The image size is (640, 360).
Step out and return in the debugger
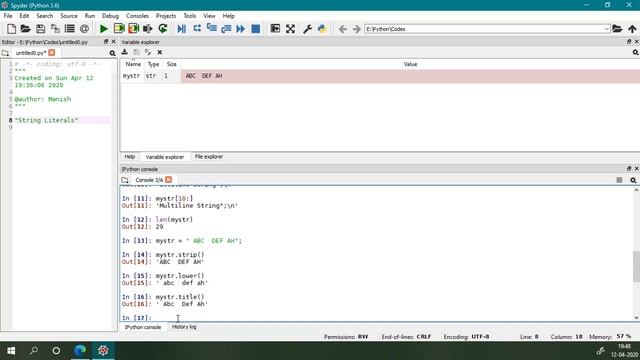tap(226, 29)
